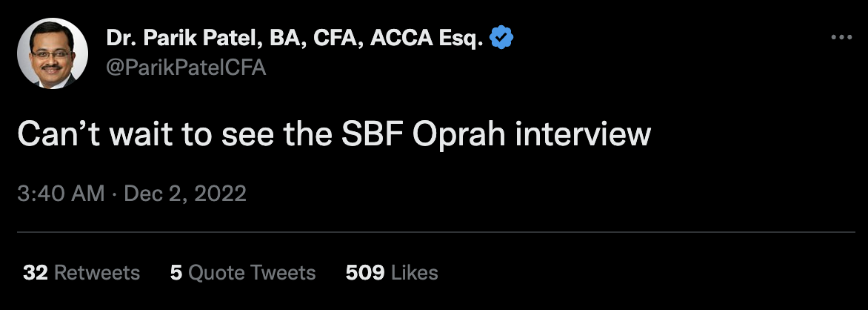This screenshot has width=868, height=310.
Task: Open the 3:40 AM timestamp link
Action: 60,194
